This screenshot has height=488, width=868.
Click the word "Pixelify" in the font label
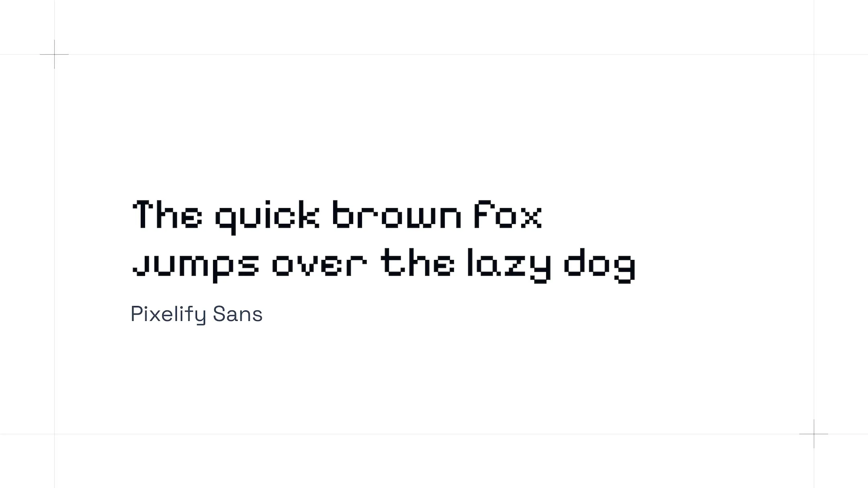pyautogui.click(x=168, y=314)
